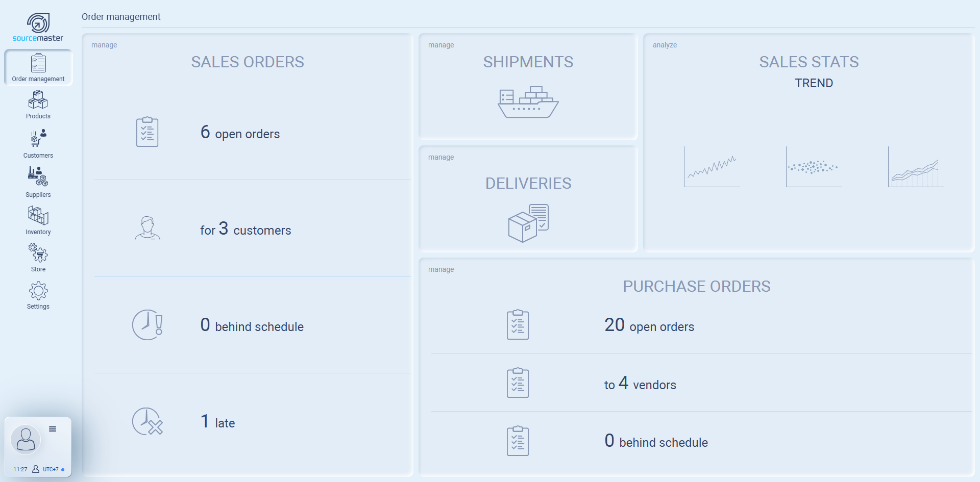Open the Products section in sidebar
980x482 pixels.
(x=38, y=105)
